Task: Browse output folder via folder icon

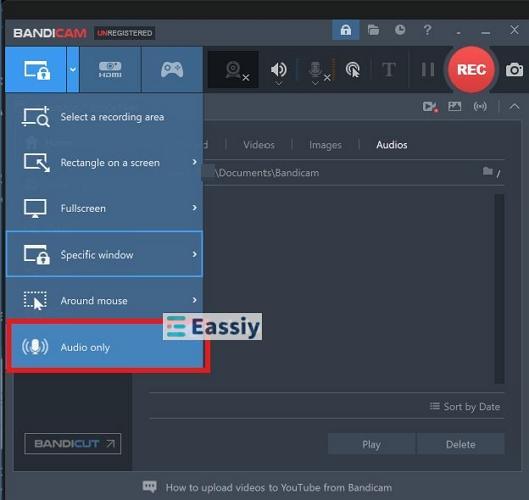Action: pyautogui.click(x=487, y=171)
